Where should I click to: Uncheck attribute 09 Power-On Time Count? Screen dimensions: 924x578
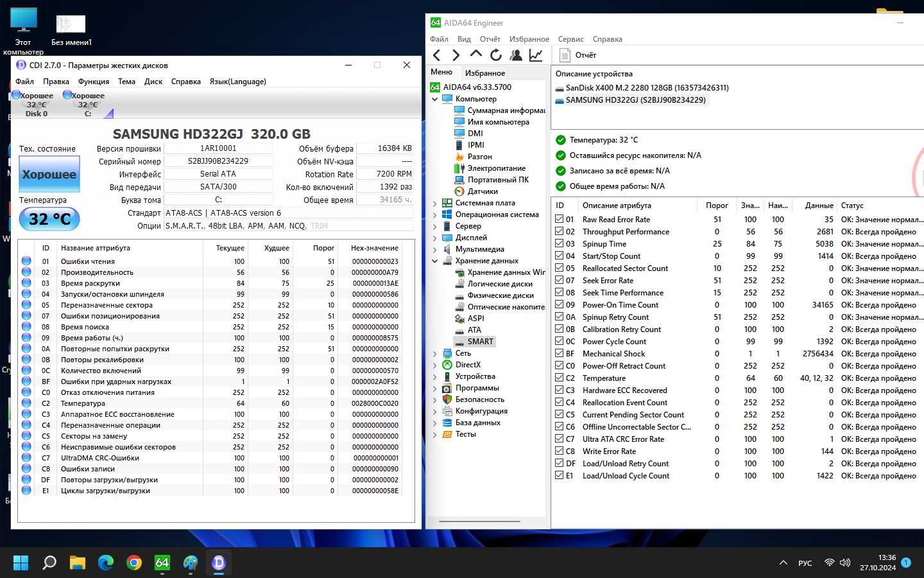coord(560,304)
